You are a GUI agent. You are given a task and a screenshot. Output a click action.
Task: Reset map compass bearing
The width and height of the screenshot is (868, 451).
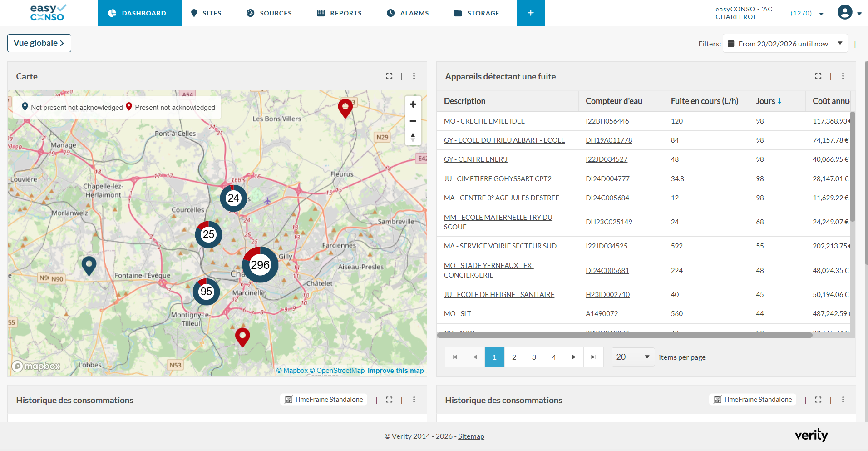413,137
